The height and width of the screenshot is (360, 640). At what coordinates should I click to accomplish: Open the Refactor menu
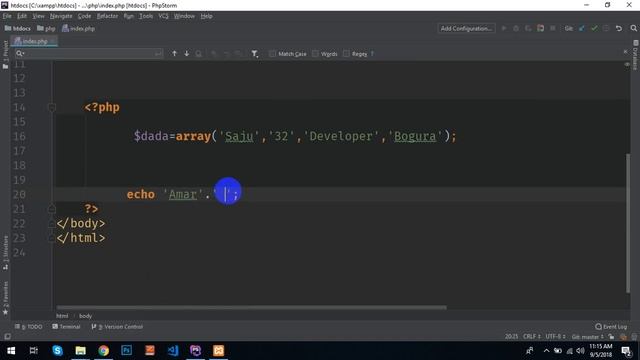(x=107, y=16)
